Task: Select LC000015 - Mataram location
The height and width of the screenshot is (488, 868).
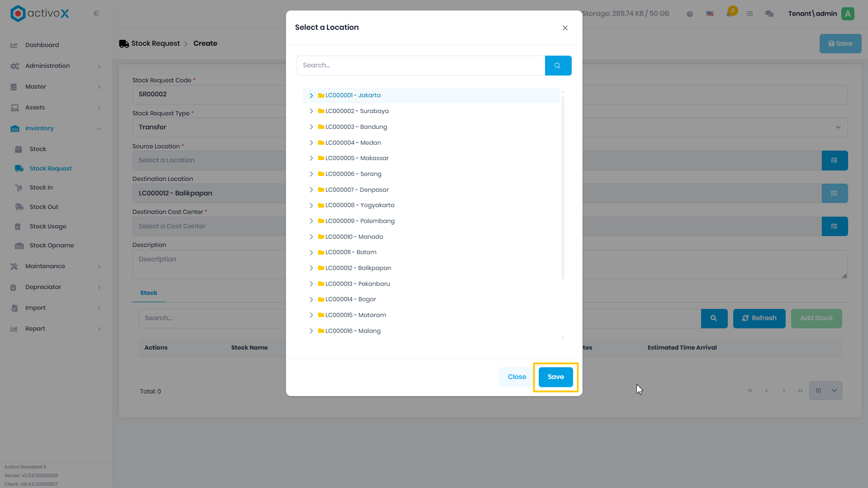Action: pyautogui.click(x=356, y=315)
